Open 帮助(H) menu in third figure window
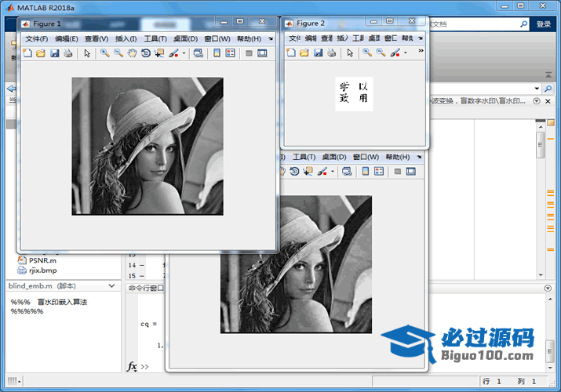Image resolution: width=561 pixels, height=392 pixels. click(x=398, y=157)
